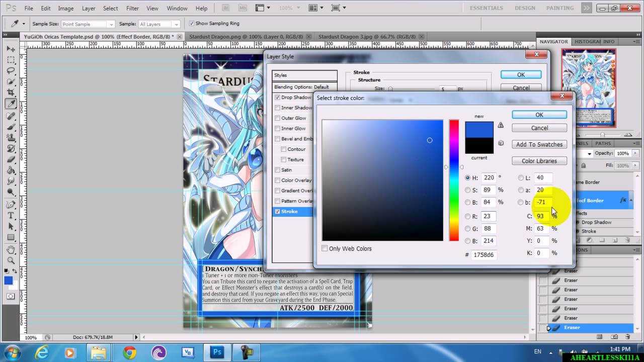The image size is (644, 362).
Task: Toggle Quick Mask mode icon
Action: [x=11, y=297]
